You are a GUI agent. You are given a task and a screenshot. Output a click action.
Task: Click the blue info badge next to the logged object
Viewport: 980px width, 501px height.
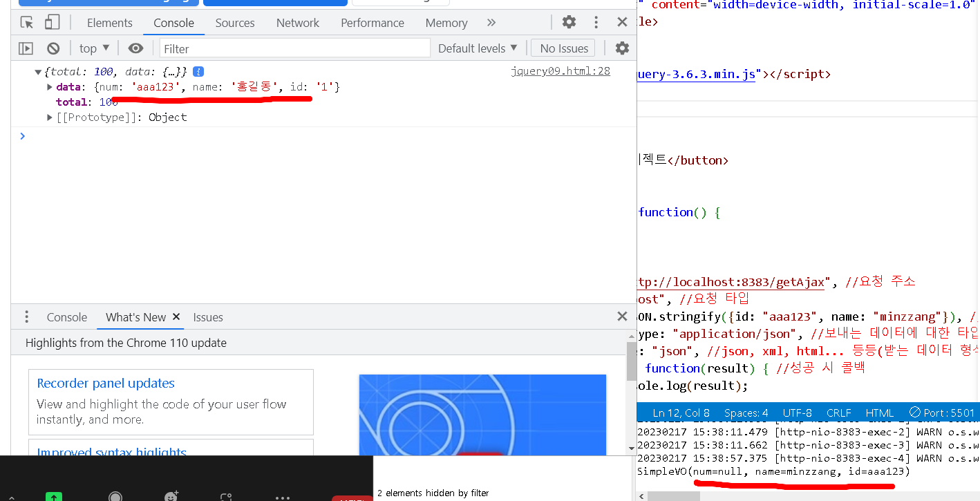[x=198, y=71]
